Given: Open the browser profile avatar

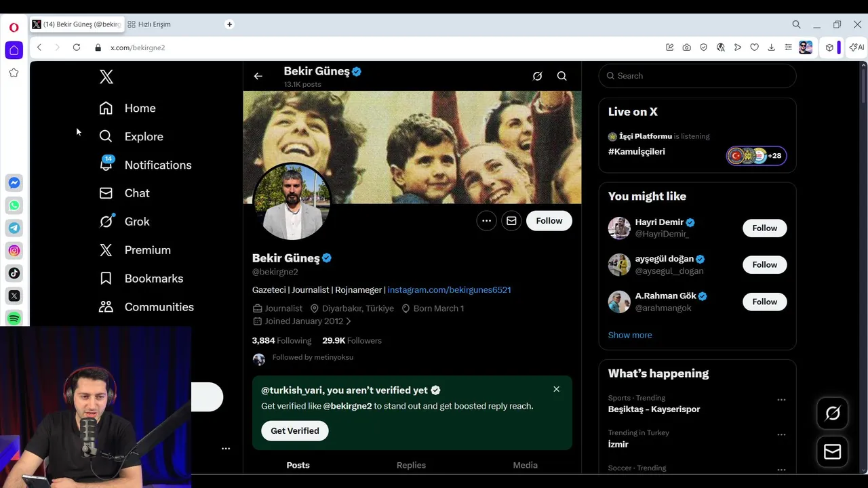Looking at the screenshot, I should pyautogui.click(x=806, y=47).
